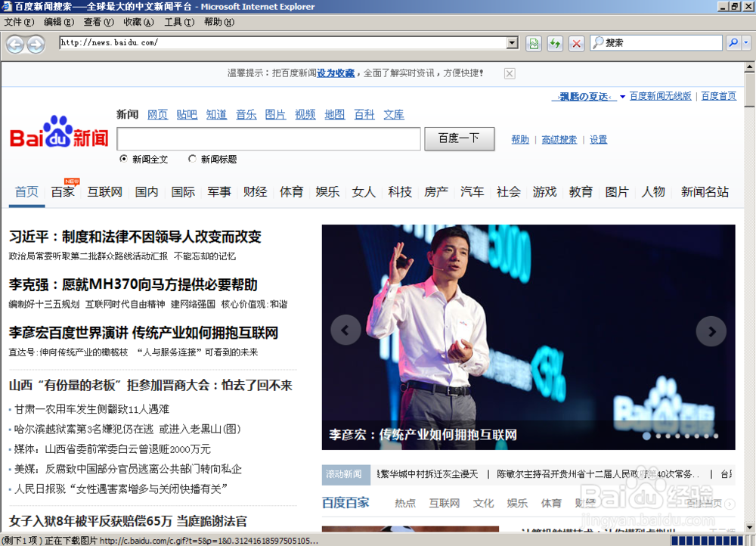Viewport: 756px width, 546px height.
Task: Open the 百度新闻无线版 link
Action: point(660,96)
